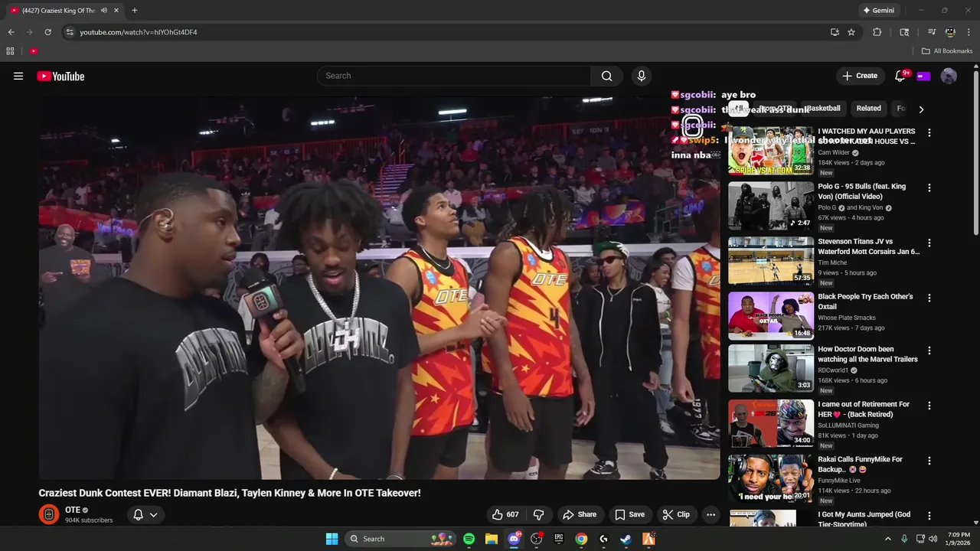Click the page vertical scrollbar
Viewport: 980px width, 551px height.
975,153
